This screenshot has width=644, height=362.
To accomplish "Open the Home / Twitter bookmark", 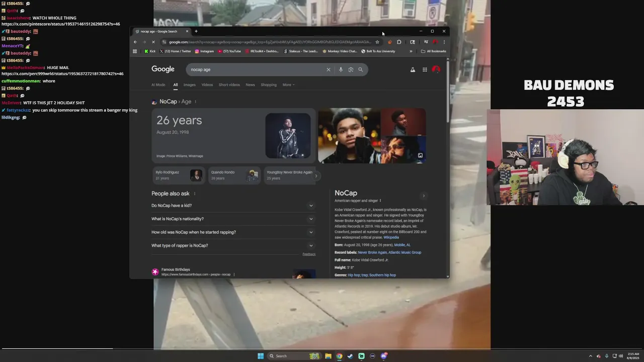I will pos(175,51).
